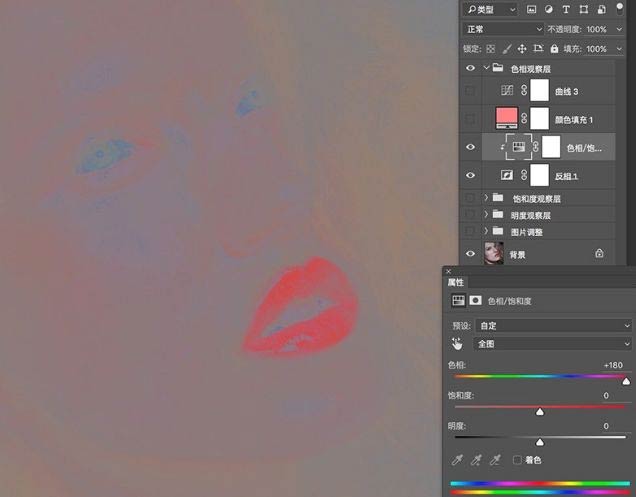This screenshot has height=497, width=636.
Task: Click the lock position move icon
Action: pos(524,48)
